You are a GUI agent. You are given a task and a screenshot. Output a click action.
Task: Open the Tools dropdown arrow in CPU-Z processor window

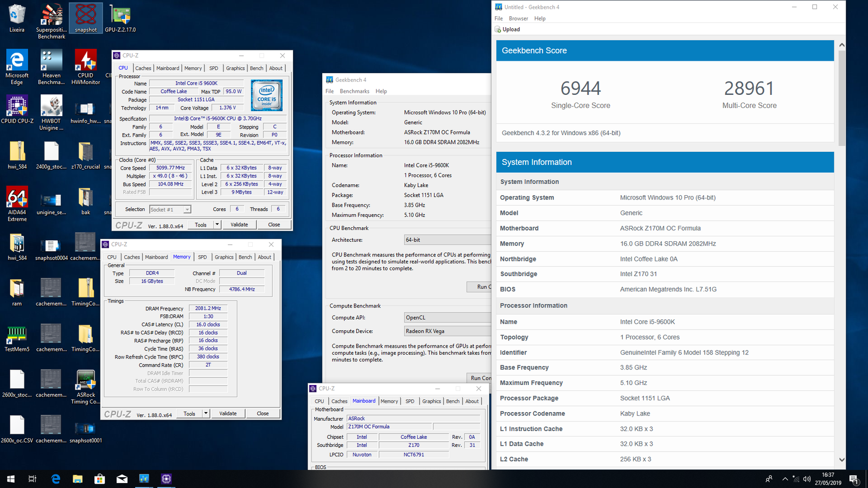[217, 224]
